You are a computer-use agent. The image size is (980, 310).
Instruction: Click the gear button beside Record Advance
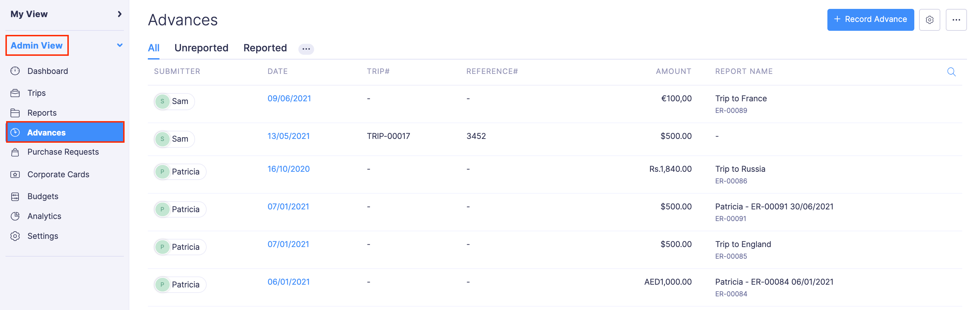tap(929, 20)
